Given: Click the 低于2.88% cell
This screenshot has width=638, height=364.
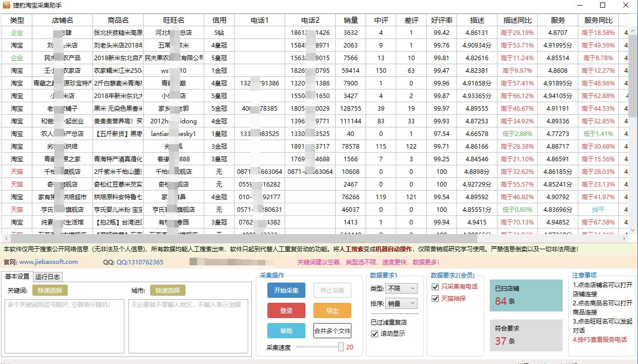Looking at the screenshot, I should (x=518, y=133).
